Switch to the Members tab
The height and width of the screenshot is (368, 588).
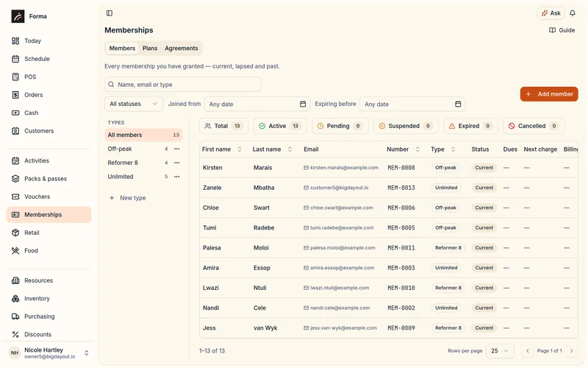pos(122,49)
